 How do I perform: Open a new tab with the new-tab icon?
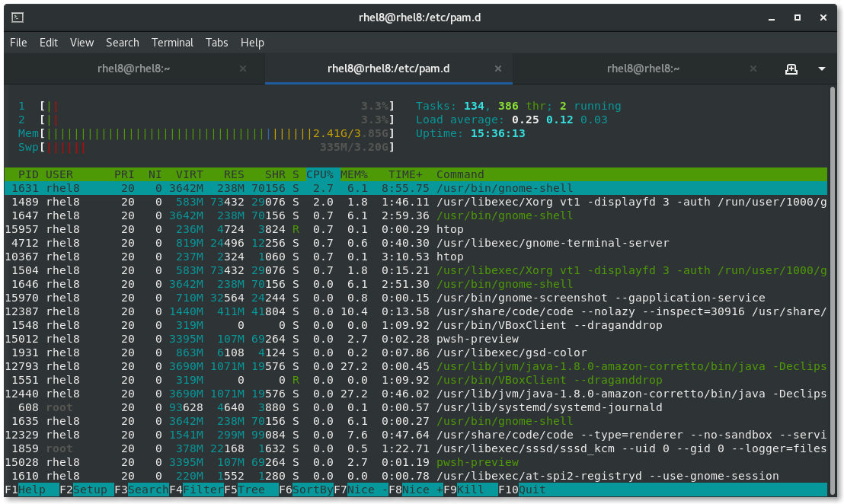[x=791, y=69]
